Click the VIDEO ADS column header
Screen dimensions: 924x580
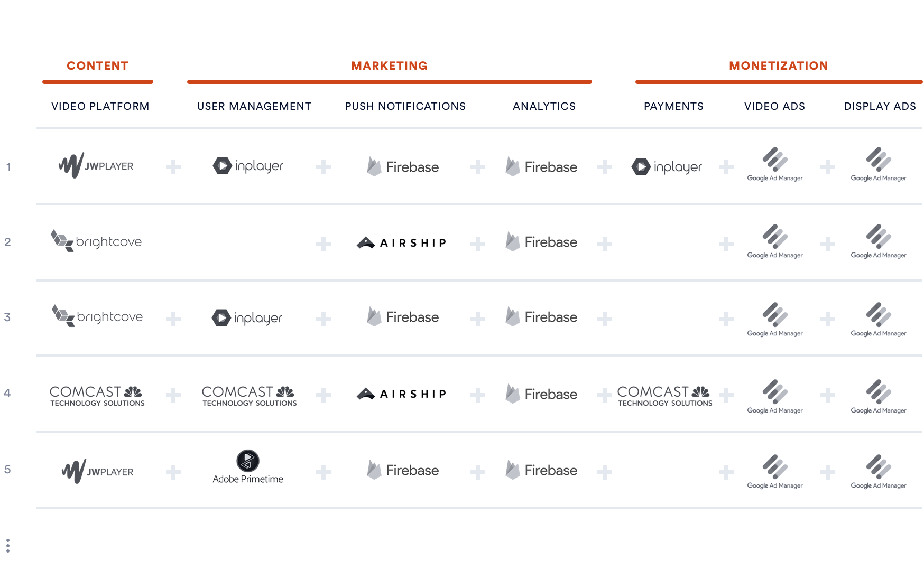point(775,106)
